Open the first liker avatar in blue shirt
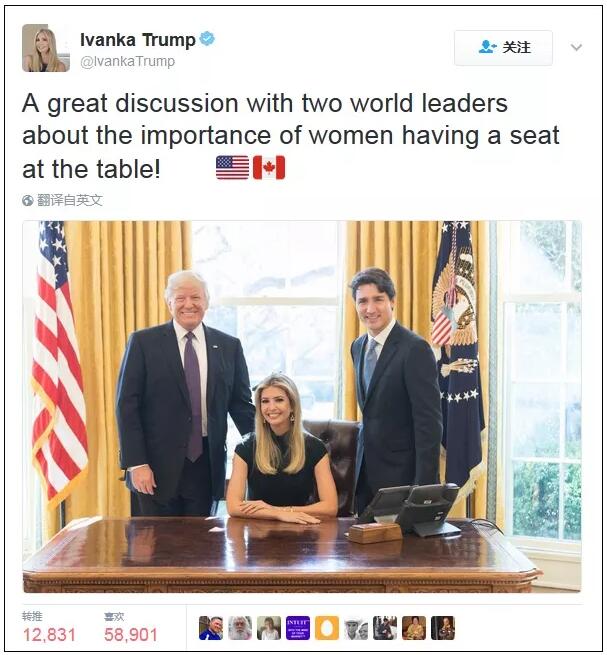This screenshot has width=607, height=655. (211, 628)
